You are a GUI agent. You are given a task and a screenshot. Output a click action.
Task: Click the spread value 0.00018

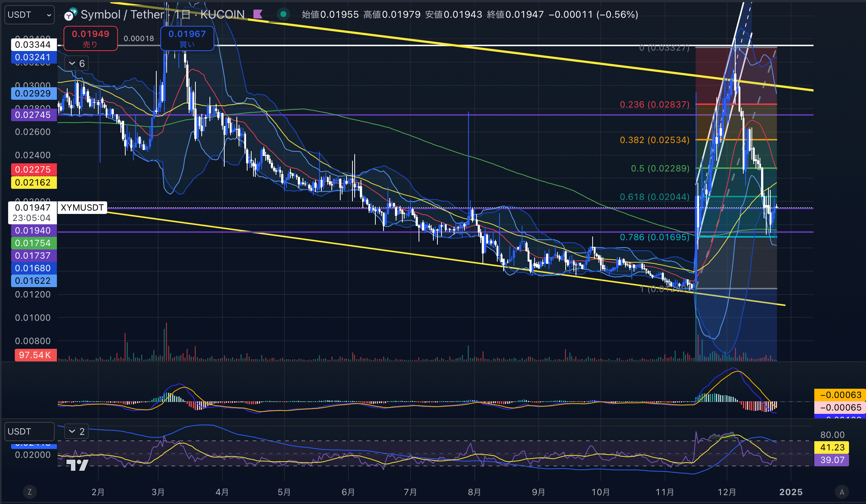[139, 38]
